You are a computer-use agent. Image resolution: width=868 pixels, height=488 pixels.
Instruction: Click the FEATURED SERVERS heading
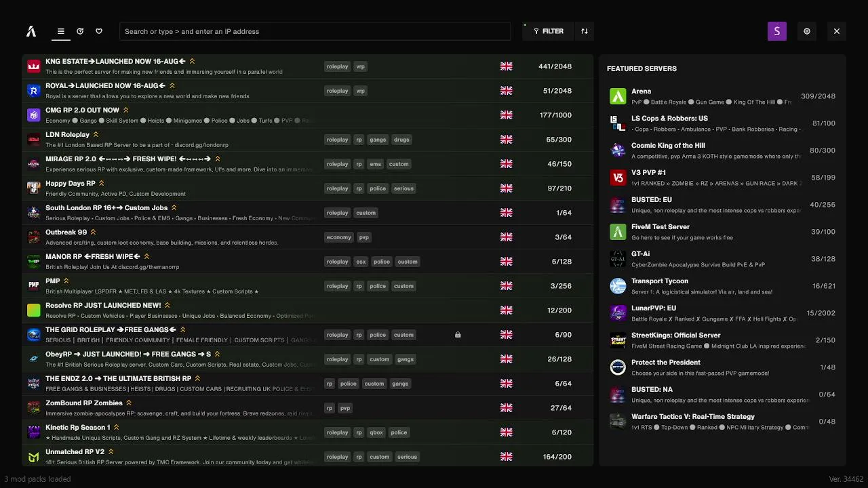(x=642, y=68)
